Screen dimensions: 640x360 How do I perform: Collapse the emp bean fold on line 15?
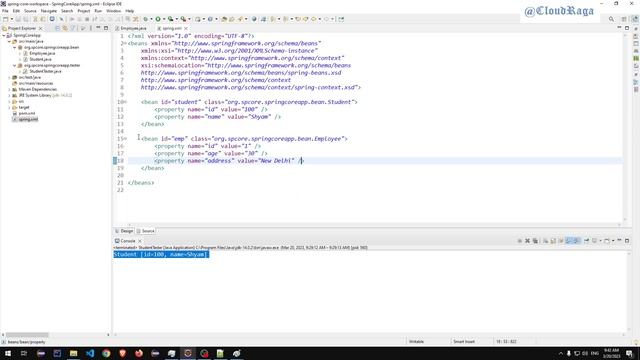click(125, 139)
